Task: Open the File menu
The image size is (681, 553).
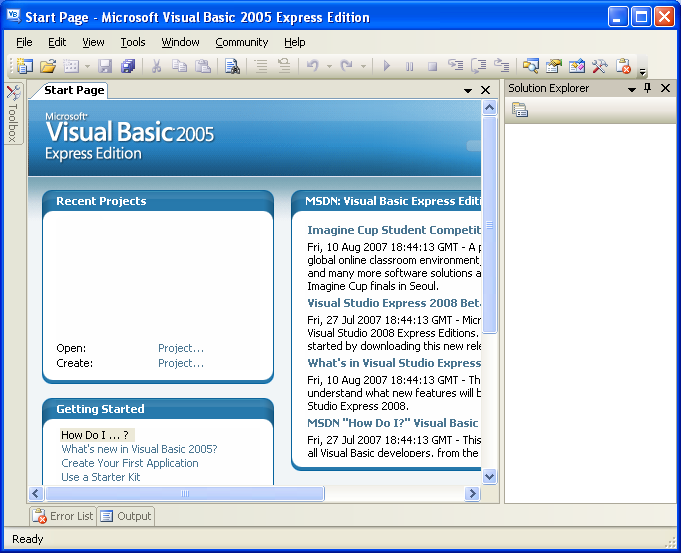Action: (x=24, y=42)
